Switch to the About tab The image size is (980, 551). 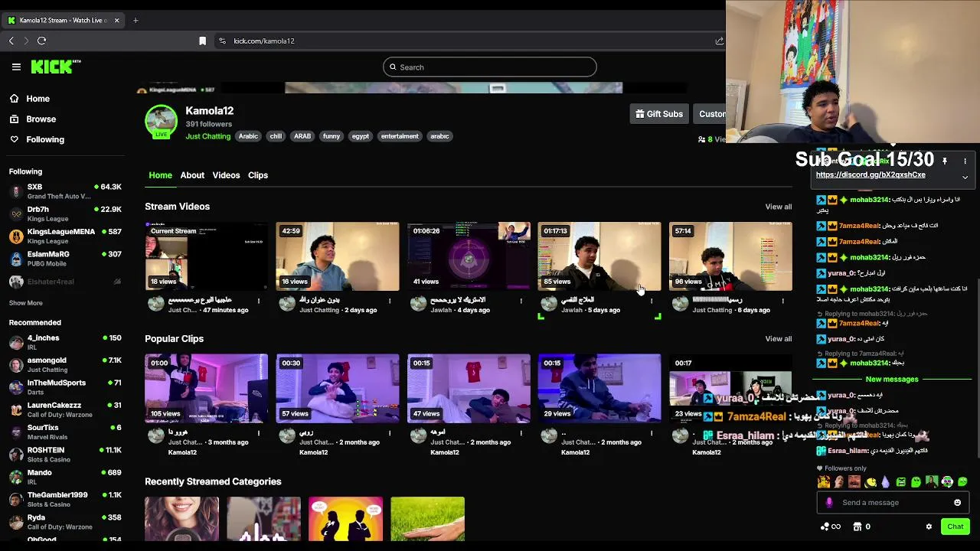point(192,175)
